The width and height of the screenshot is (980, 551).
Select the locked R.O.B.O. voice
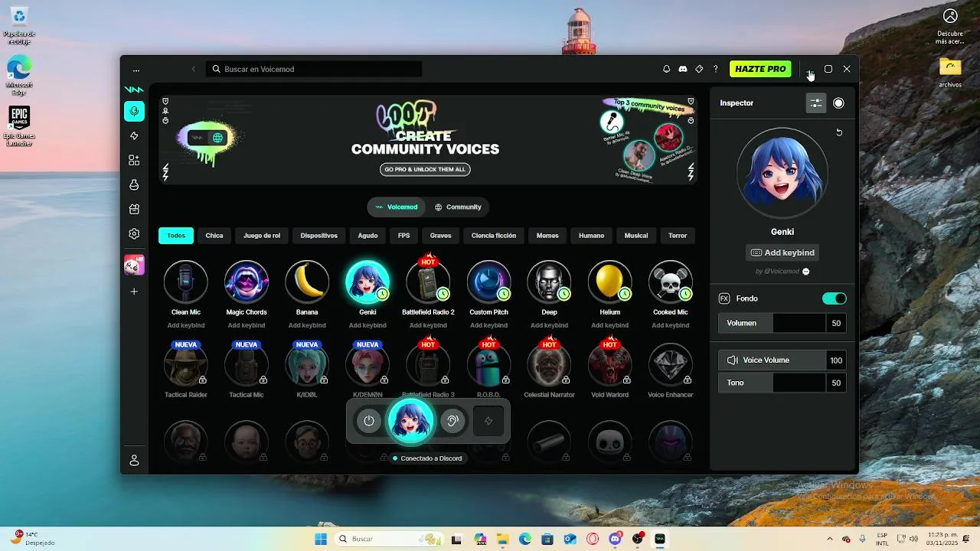488,365
